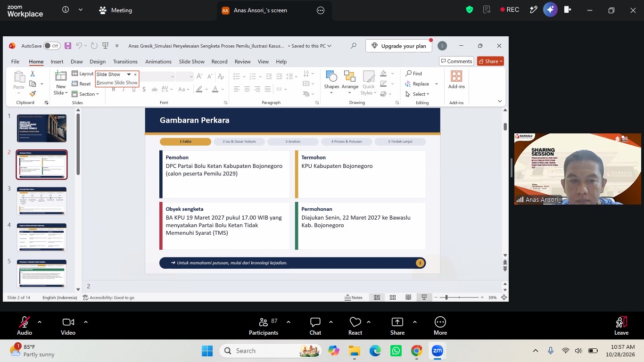The image size is (644, 362).
Task: Expand the Section dropdown
Action: (85, 94)
